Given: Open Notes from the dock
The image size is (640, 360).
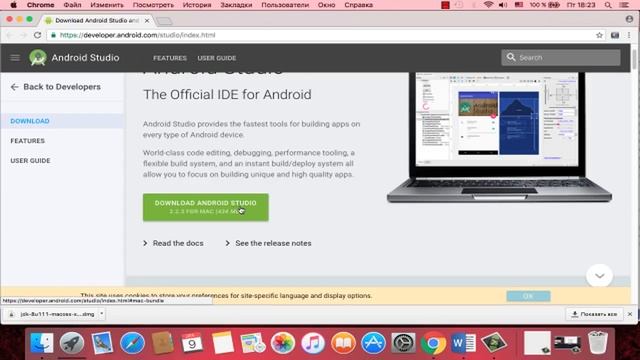Looking at the screenshot, I should coord(222,342).
